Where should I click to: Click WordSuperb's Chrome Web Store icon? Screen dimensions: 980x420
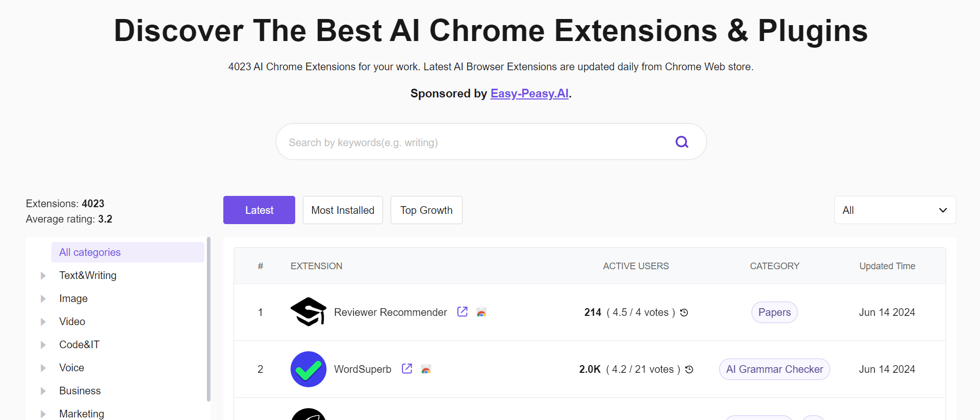426,369
